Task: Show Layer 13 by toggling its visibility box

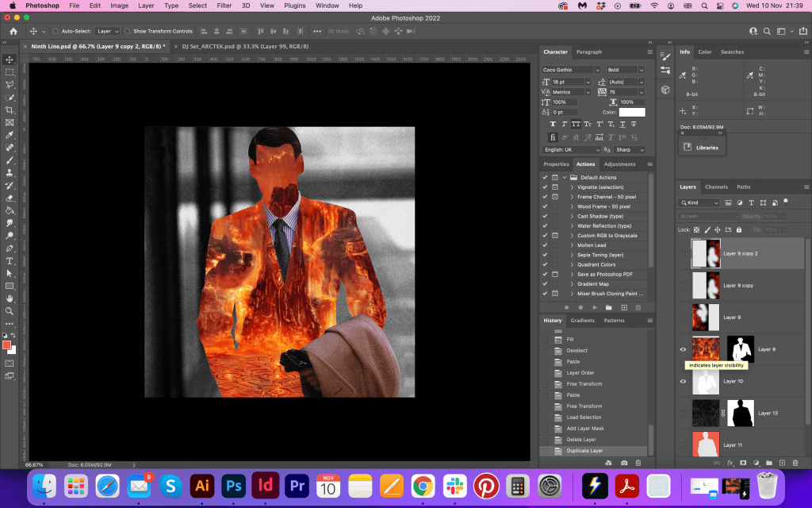Action: 683,413
